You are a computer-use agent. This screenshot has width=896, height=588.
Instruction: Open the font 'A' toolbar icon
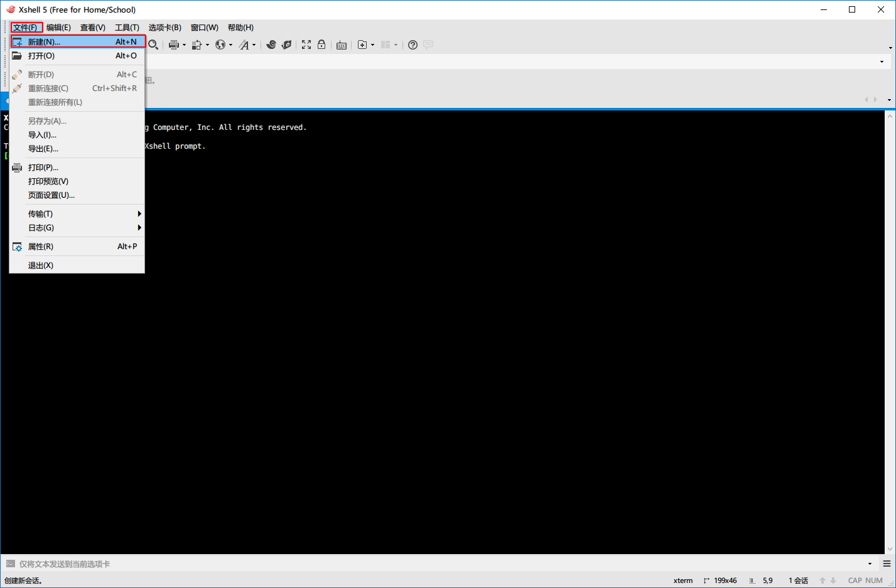244,45
